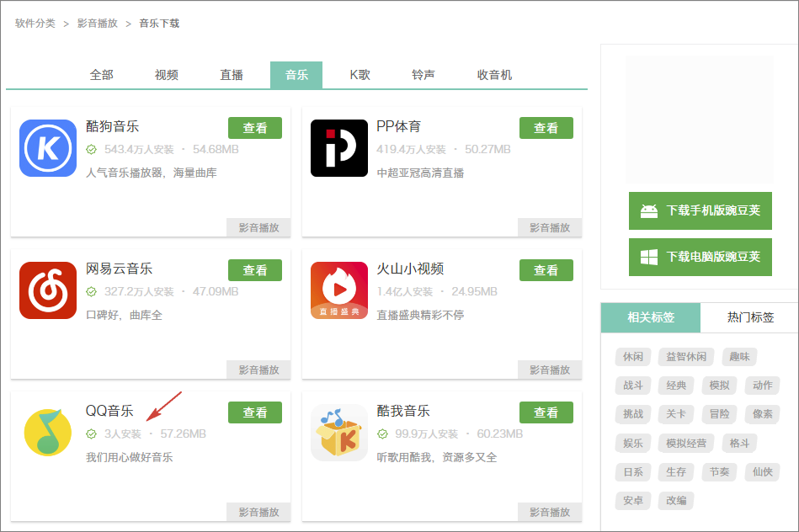Click the 影音播放 category label on QQ音乐 card
The width and height of the screenshot is (799, 532).
click(x=258, y=512)
